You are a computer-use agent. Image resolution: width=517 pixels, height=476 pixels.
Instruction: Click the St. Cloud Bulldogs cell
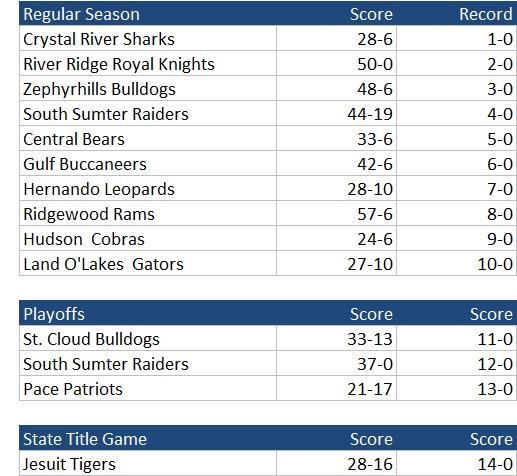click(x=148, y=338)
